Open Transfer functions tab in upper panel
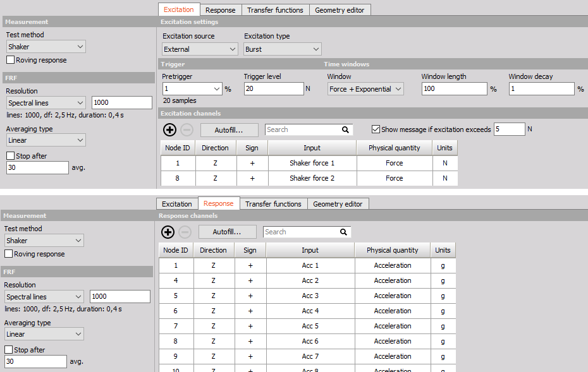Viewport: 588px width, 372px height. pos(275,10)
